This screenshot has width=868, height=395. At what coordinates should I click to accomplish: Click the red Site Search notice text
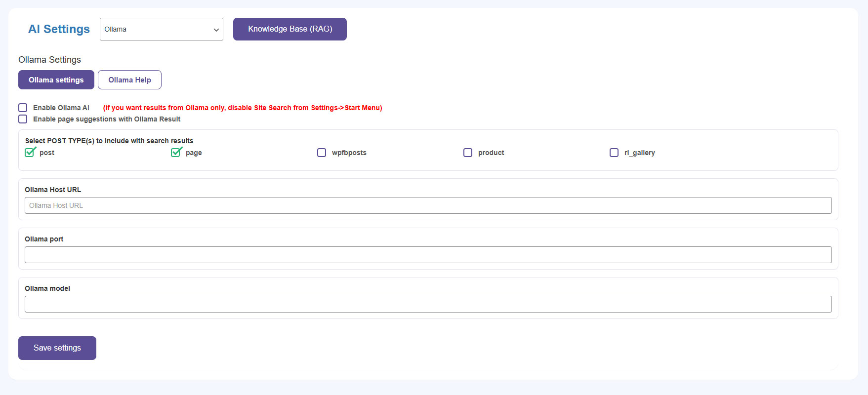242,108
